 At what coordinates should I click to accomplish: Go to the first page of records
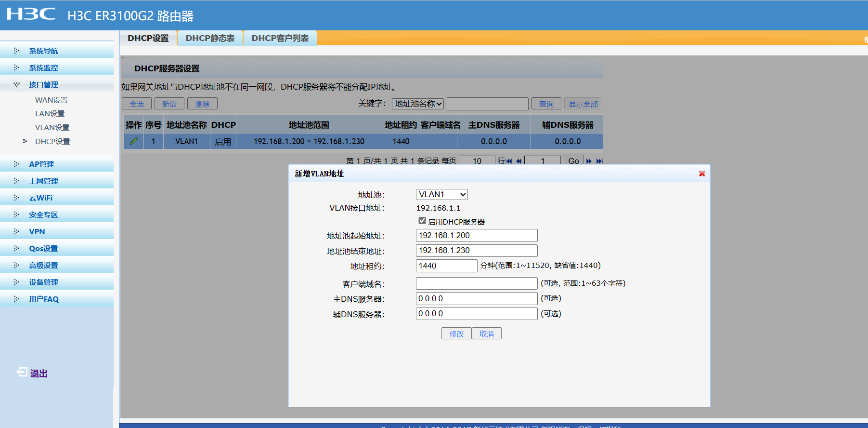(x=509, y=161)
